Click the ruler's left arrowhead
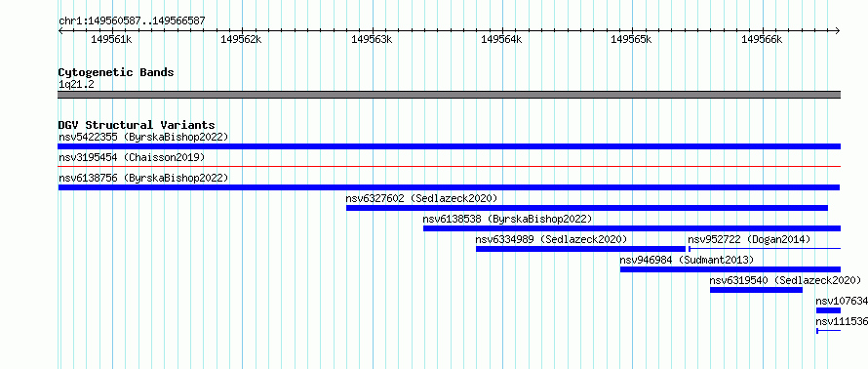Screen dimensions: 868x369 pos(60,30)
